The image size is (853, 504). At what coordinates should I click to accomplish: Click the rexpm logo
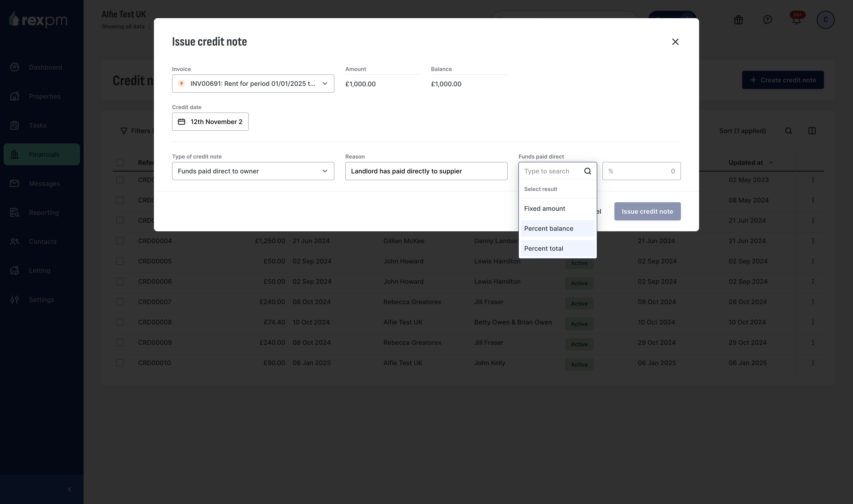[38, 19]
